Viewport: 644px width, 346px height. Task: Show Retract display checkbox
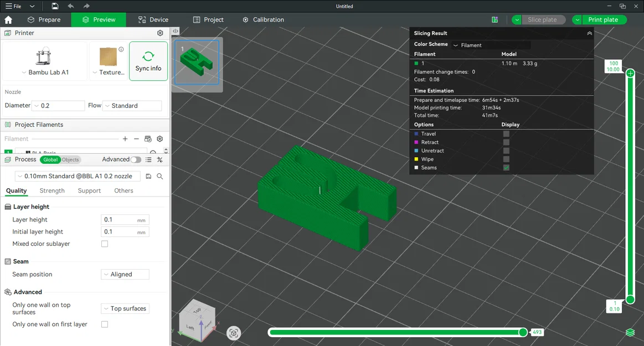pyautogui.click(x=506, y=142)
